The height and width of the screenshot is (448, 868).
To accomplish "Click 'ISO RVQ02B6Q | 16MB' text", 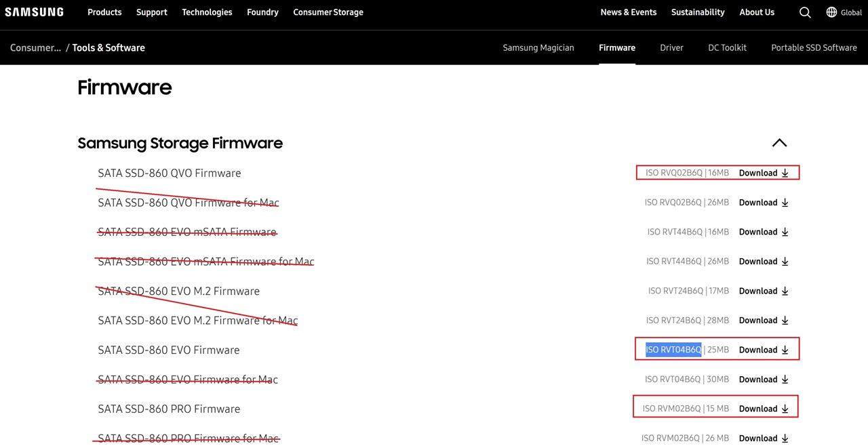I will click(x=687, y=173).
